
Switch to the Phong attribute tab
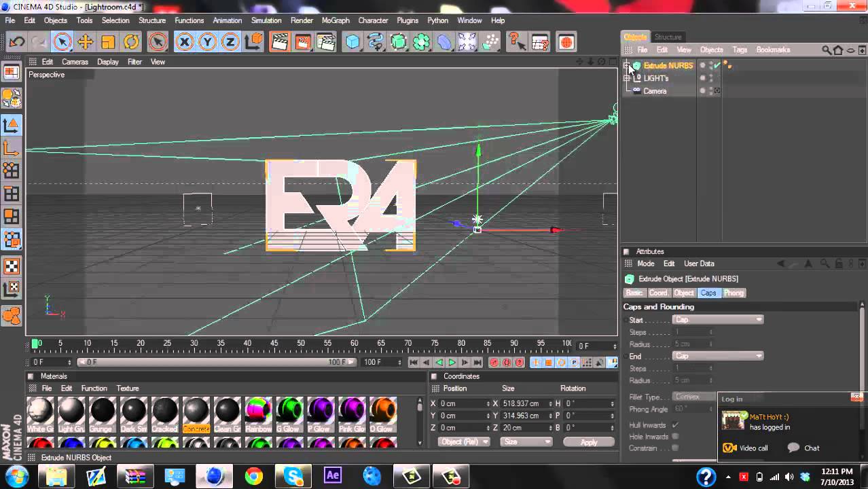[x=733, y=293]
